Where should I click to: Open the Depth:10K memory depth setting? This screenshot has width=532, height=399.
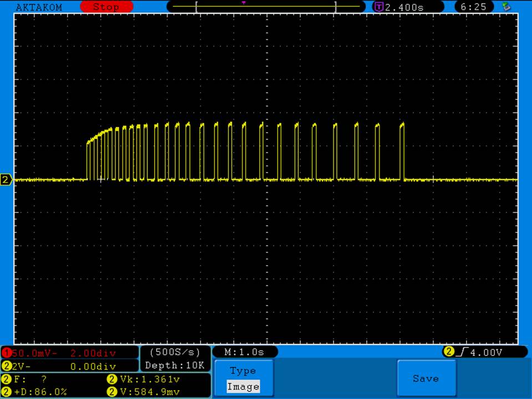tap(175, 366)
